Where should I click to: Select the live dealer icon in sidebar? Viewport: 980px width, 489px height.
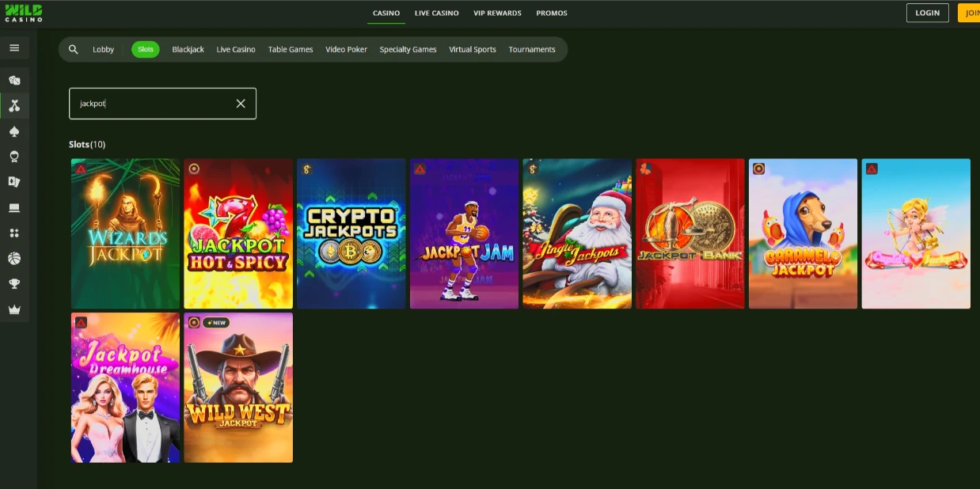pos(14,157)
